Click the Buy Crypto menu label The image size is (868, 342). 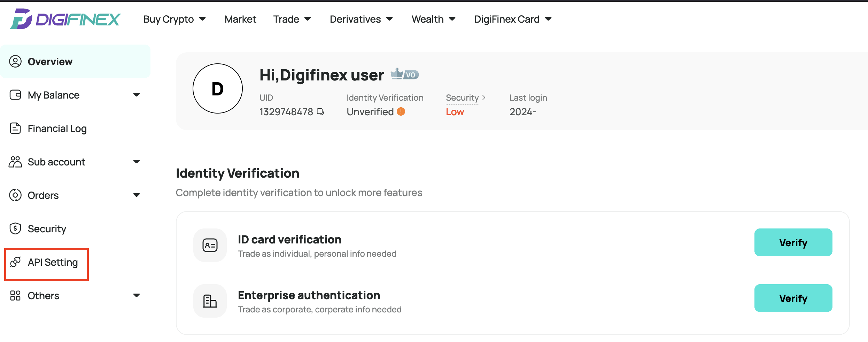point(169,20)
